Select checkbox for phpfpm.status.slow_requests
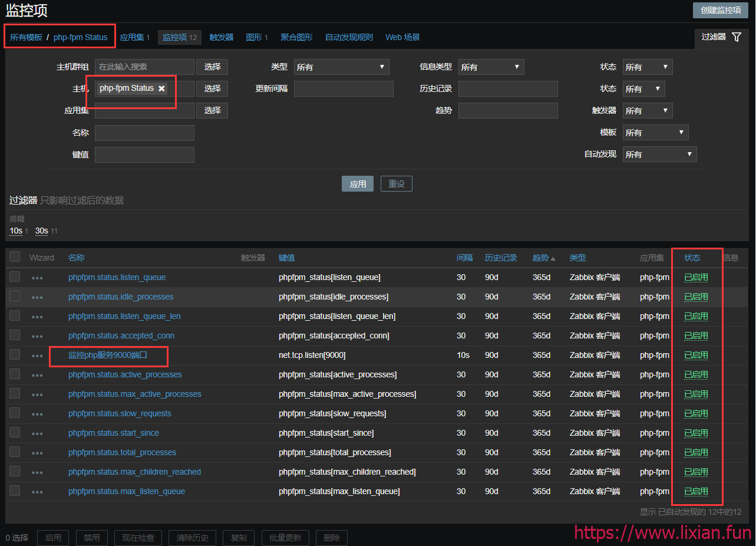Screen dimensions: 756x546 point(15,413)
